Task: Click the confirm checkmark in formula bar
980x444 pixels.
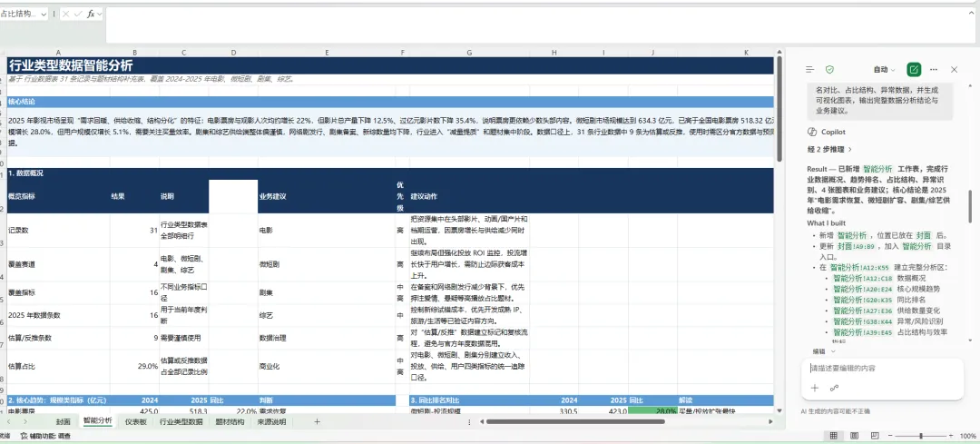Action: (78, 14)
